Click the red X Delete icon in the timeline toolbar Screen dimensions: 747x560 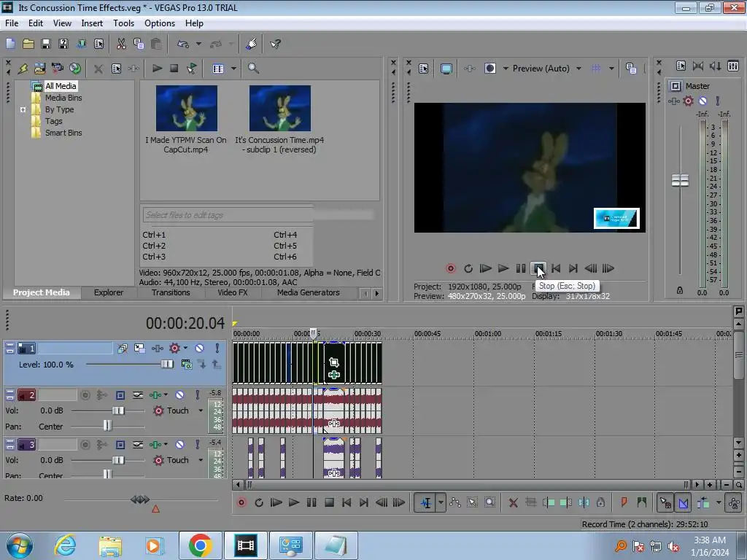[513, 502]
